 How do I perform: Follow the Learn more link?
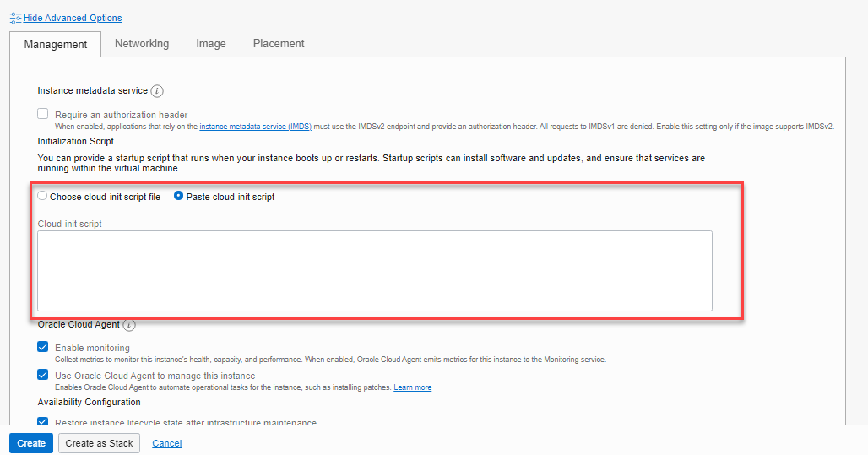(x=412, y=387)
